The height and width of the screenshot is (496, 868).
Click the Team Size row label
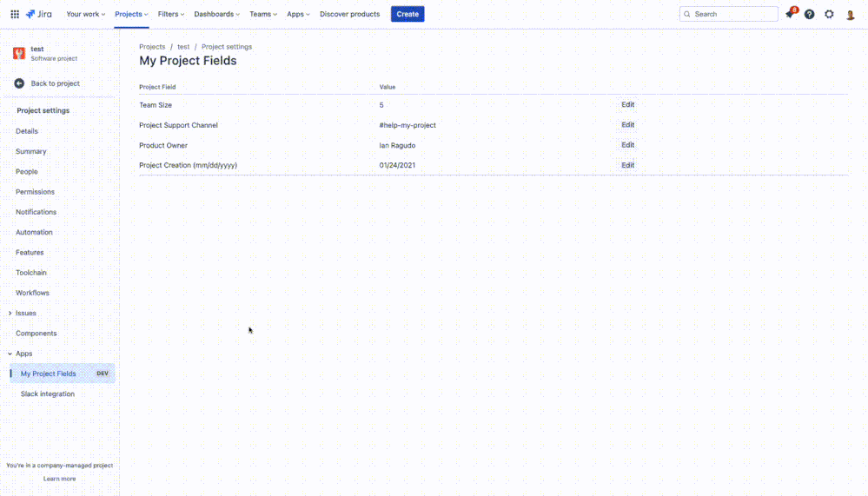[156, 105]
